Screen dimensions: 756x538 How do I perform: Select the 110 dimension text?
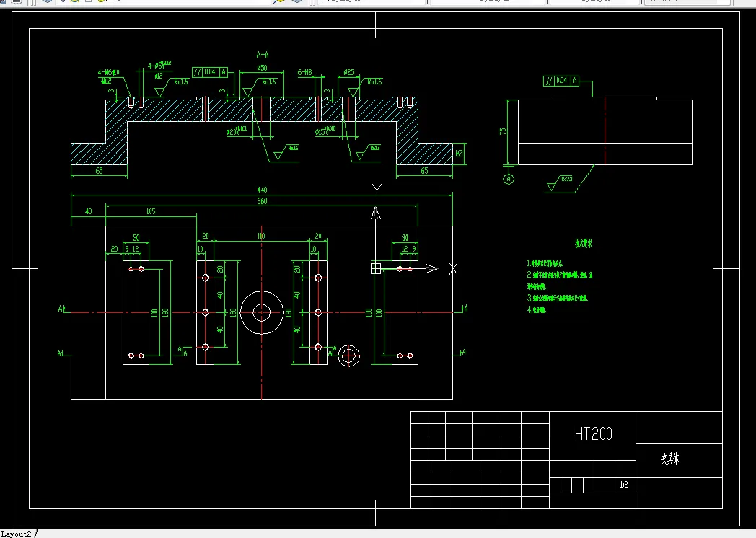(261, 237)
